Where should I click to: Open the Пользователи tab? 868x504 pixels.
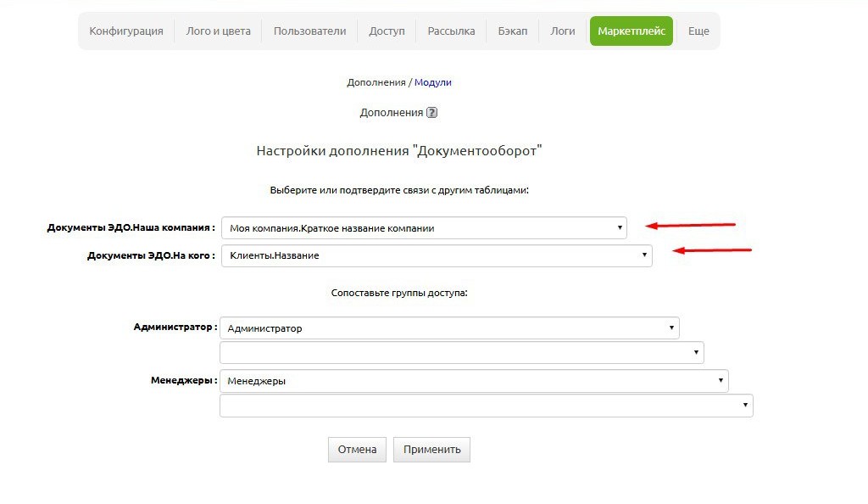[x=309, y=31]
